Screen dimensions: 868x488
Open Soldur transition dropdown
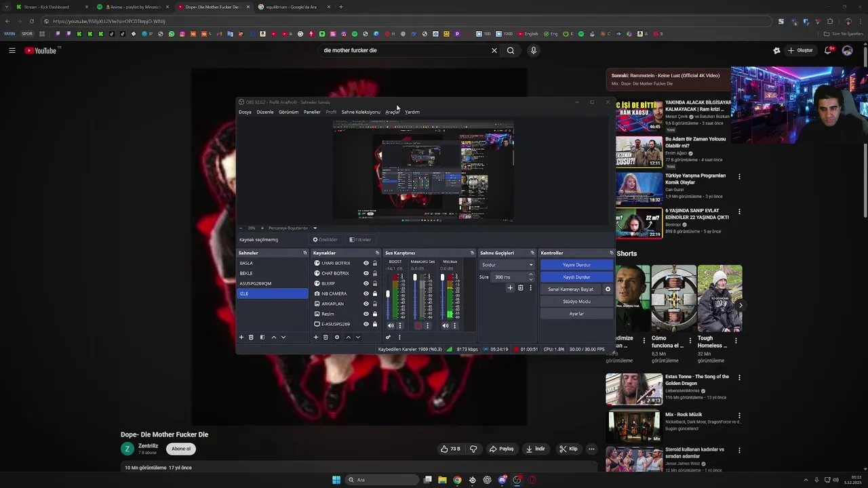(508, 265)
